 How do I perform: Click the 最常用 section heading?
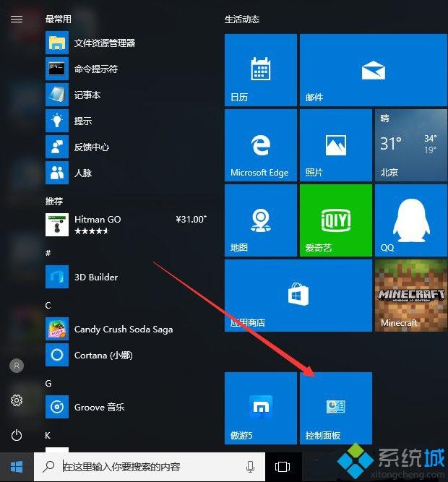coord(58,19)
